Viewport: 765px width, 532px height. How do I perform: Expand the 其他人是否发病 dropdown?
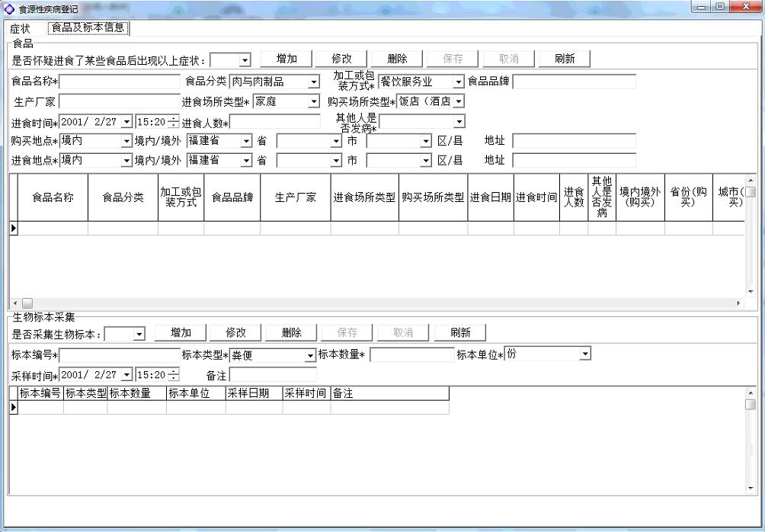click(459, 121)
